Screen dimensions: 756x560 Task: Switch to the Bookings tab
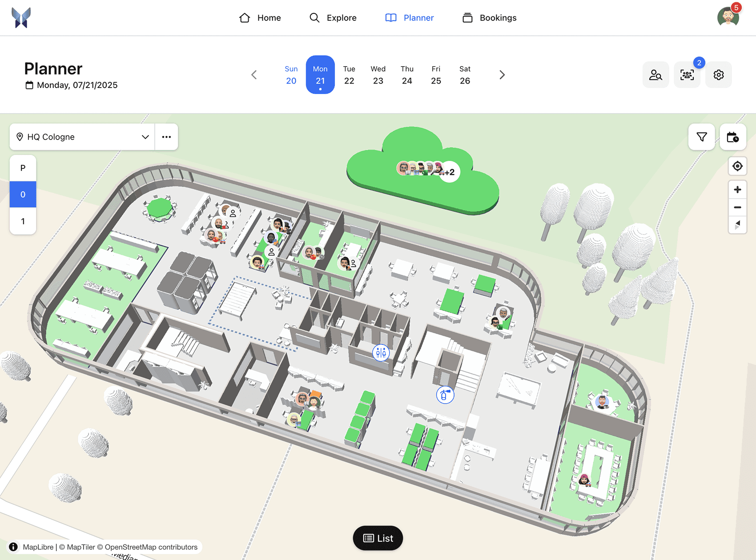489,18
